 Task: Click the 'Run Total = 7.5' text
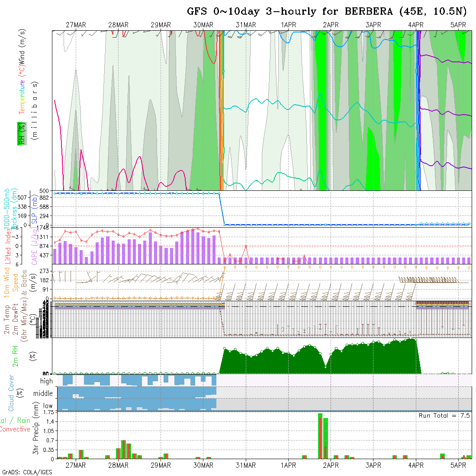point(444,415)
